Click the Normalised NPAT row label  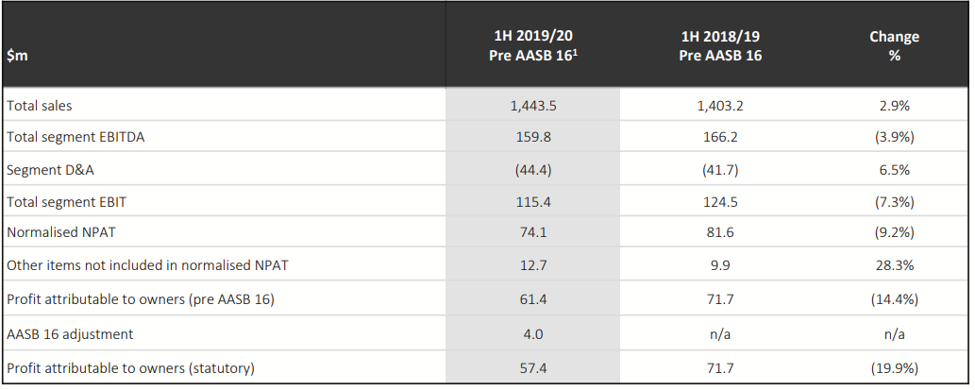coord(61,233)
